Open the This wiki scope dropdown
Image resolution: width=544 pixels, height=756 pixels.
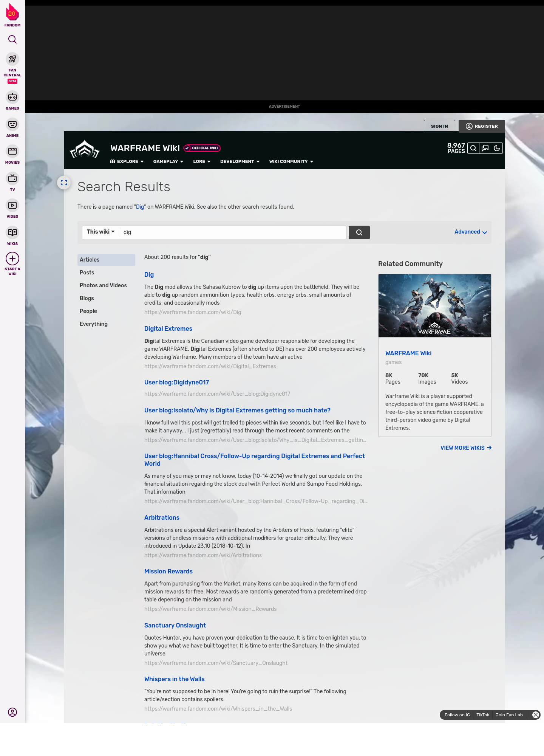tap(100, 232)
